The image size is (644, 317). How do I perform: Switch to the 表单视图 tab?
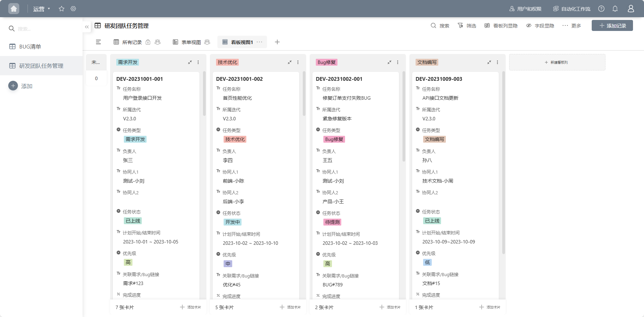[x=187, y=42]
